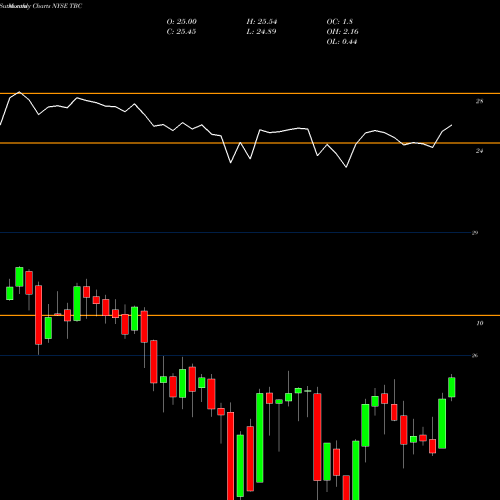Select the 'OC: 1.8' reading
Viewport: 500px width, 500px height.
[339, 22]
